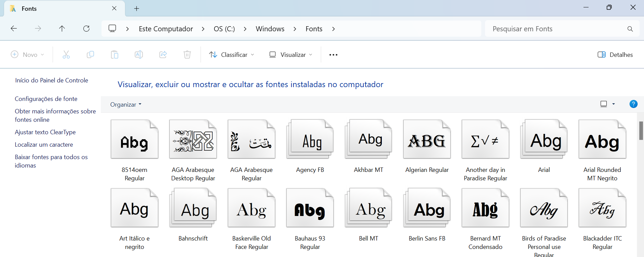Click the Rename toolbar icon
The width and height of the screenshot is (644, 257).
tap(139, 54)
